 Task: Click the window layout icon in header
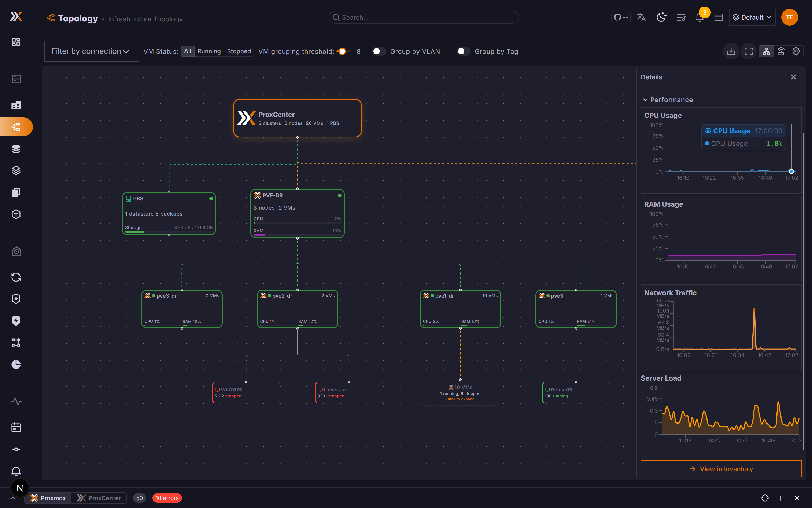[x=718, y=17]
